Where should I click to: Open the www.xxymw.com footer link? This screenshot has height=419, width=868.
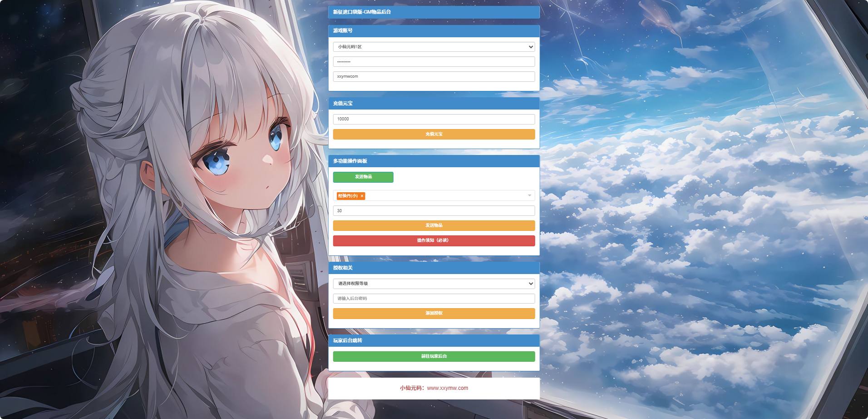(x=447, y=388)
